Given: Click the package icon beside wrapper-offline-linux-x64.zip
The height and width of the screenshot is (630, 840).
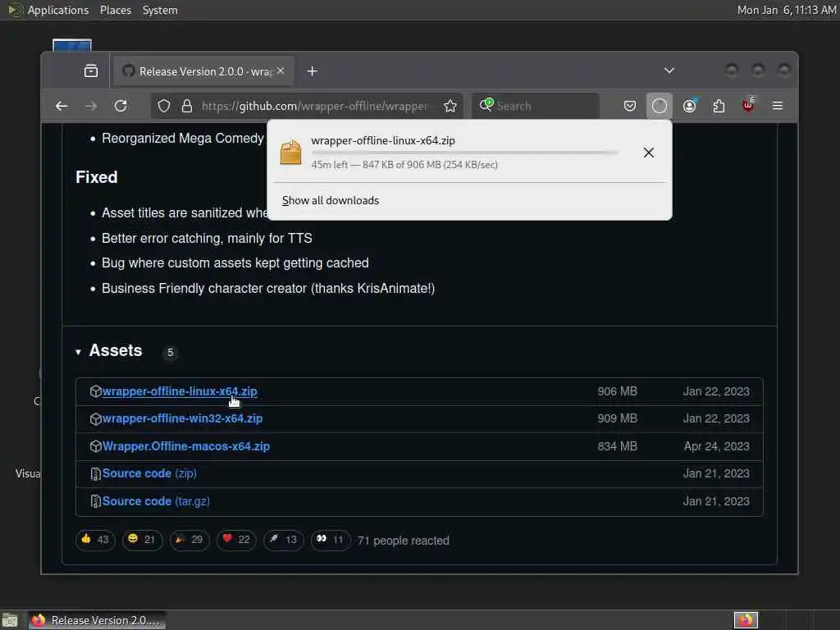Looking at the screenshot, I should coord(96,391).
